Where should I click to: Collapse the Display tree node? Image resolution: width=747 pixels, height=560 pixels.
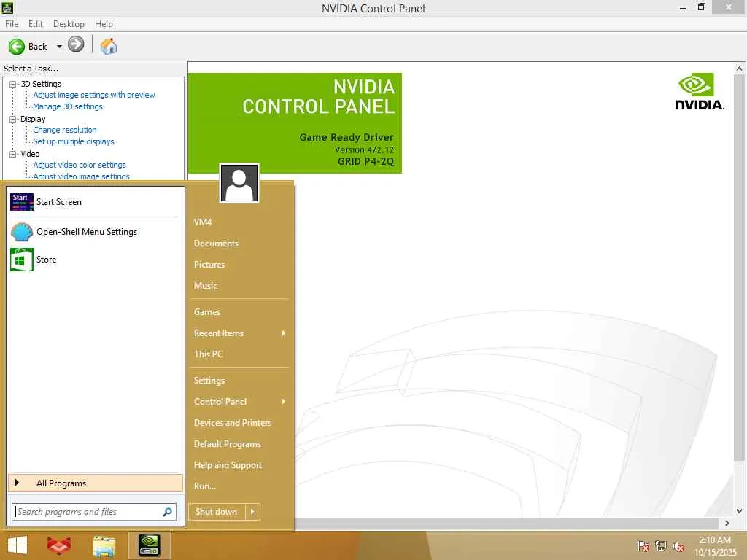(x=13, y=119)
